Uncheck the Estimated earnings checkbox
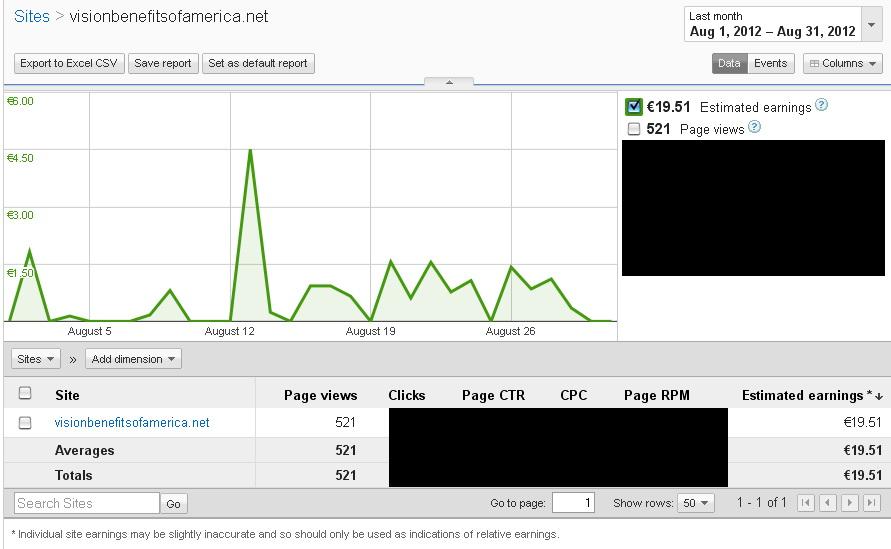891x549 pixels. click(634, 107)
